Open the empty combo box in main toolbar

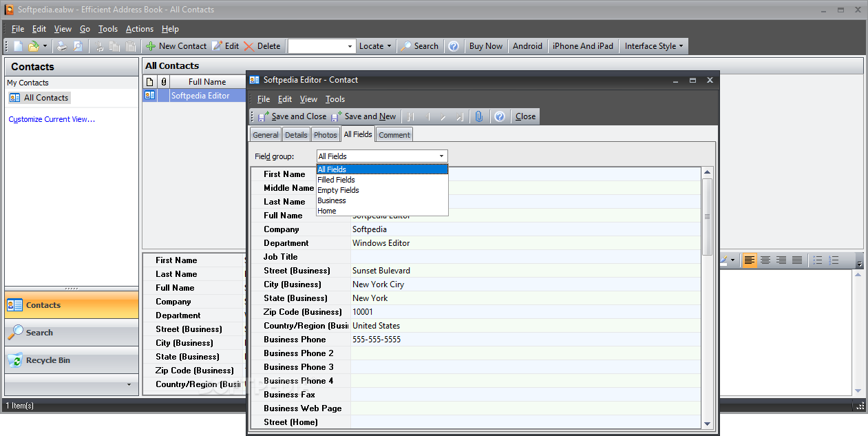pyautogui.click(x=321, y=46)
